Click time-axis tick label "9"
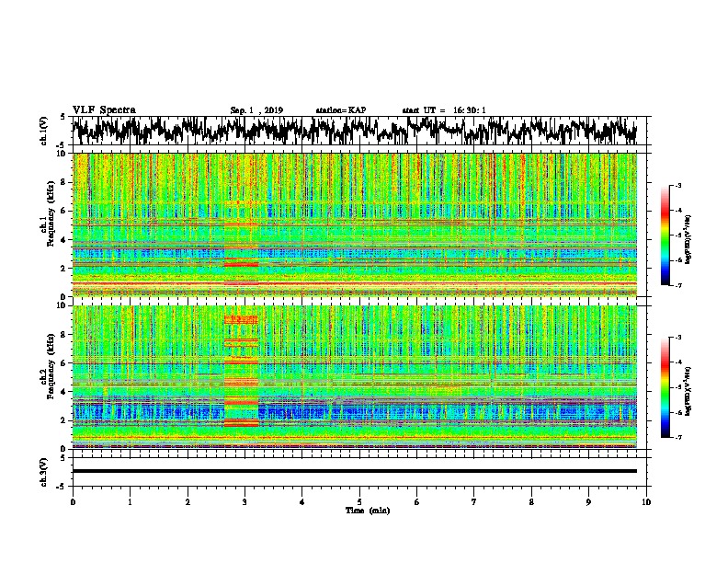 coord(588,502)
